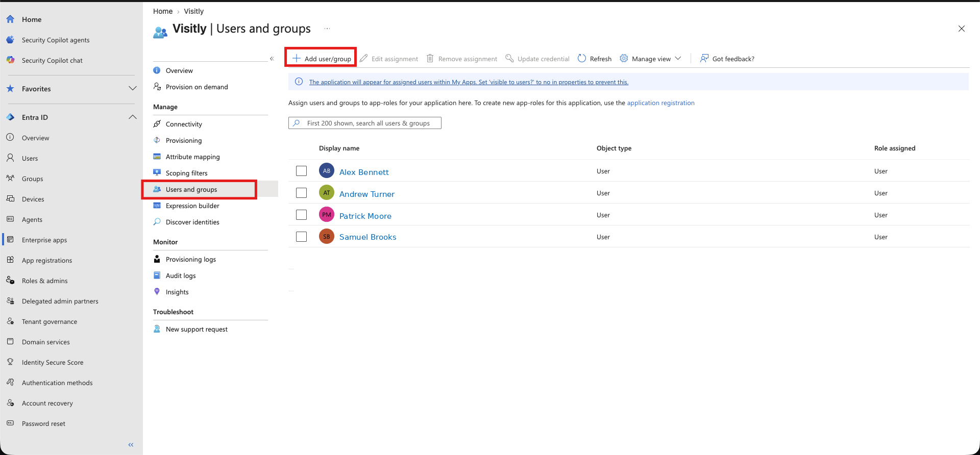Tick the Samuel Brooks checkbox
The image size is (980, 455).
click(302, 237)
